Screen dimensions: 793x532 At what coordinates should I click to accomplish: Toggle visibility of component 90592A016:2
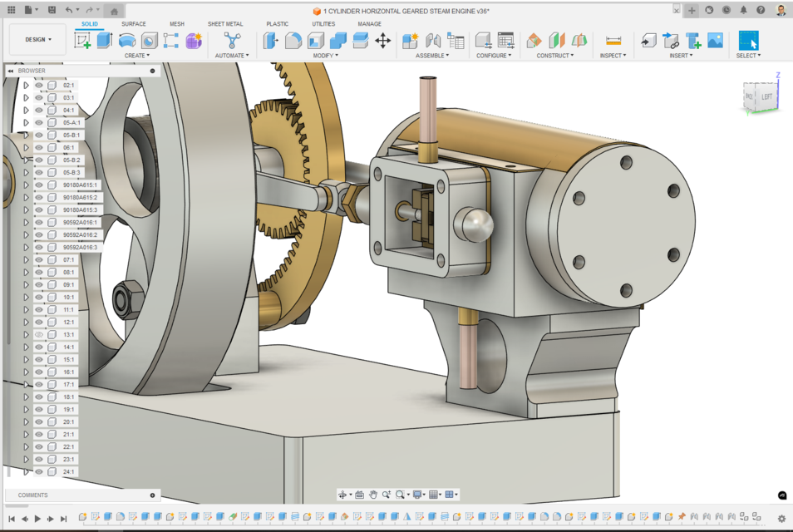[38, 234]
